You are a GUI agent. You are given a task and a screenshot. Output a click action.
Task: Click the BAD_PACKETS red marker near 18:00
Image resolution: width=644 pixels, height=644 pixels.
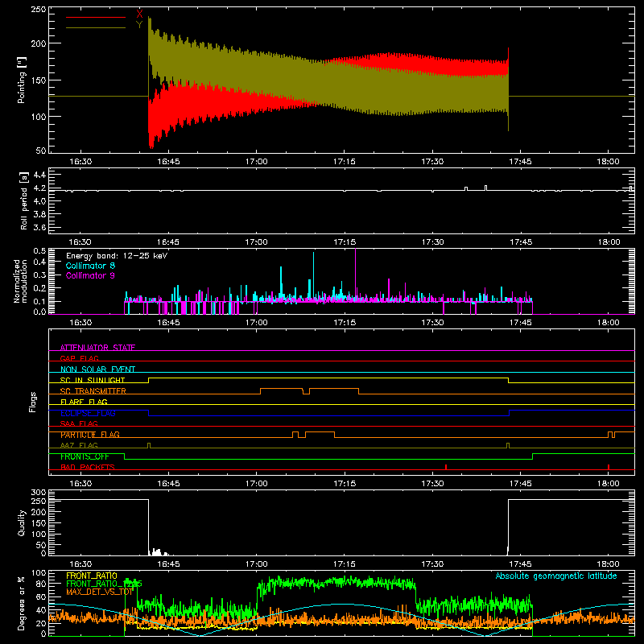[x=609, y=467]
